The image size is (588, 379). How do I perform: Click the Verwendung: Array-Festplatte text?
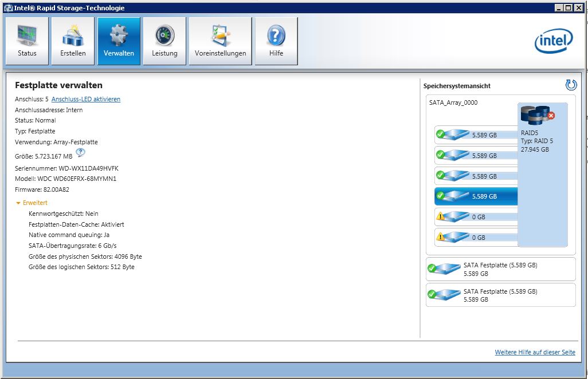[x=56, y=142]
